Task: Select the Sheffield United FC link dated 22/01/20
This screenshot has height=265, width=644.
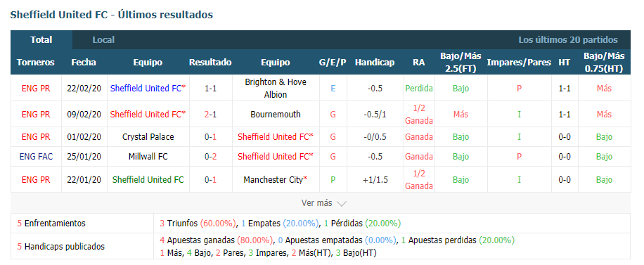Action: tap(148, 179)
